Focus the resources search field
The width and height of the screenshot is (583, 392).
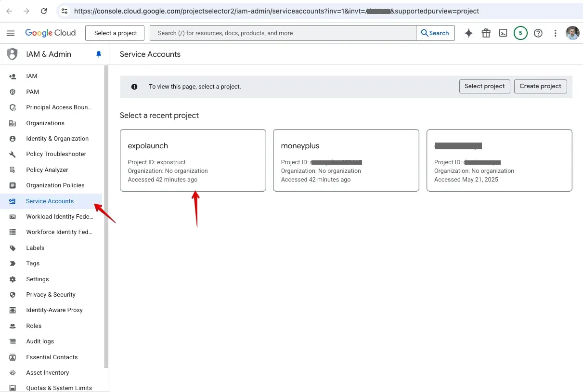(x=283, y=33)
